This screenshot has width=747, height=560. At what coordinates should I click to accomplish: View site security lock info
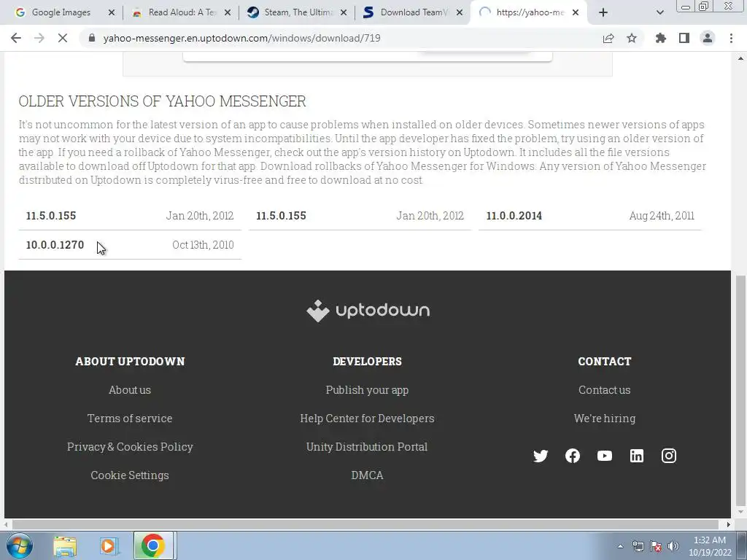pos(92,38)
